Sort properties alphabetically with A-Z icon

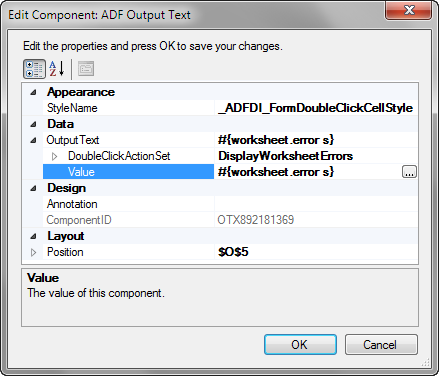(57, 69)
